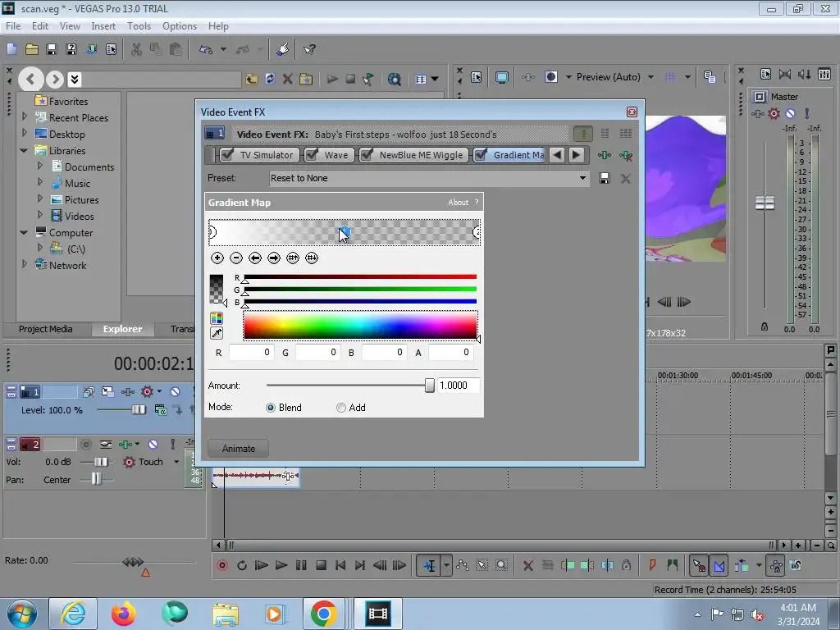Screen dimensions: 840x630
Task: Expand the Network tree node
Action: pos(24,263)
